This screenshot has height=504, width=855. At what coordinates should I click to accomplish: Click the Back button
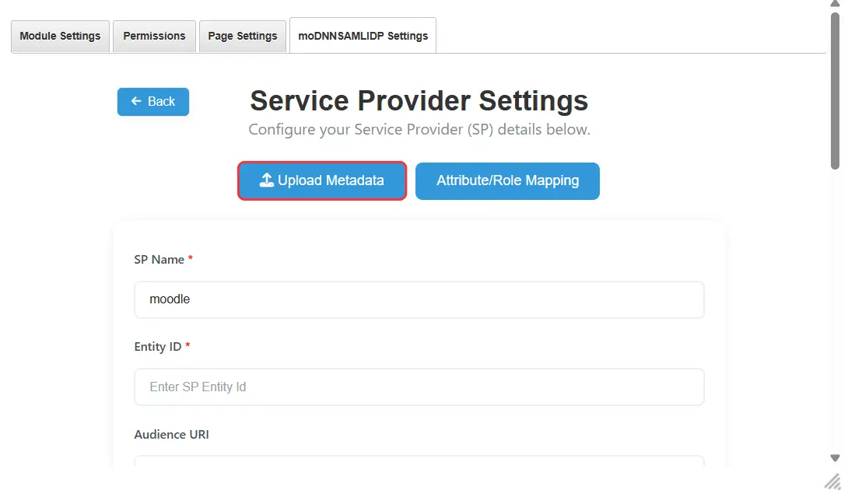pyautogui.click(x=152, y=101)
